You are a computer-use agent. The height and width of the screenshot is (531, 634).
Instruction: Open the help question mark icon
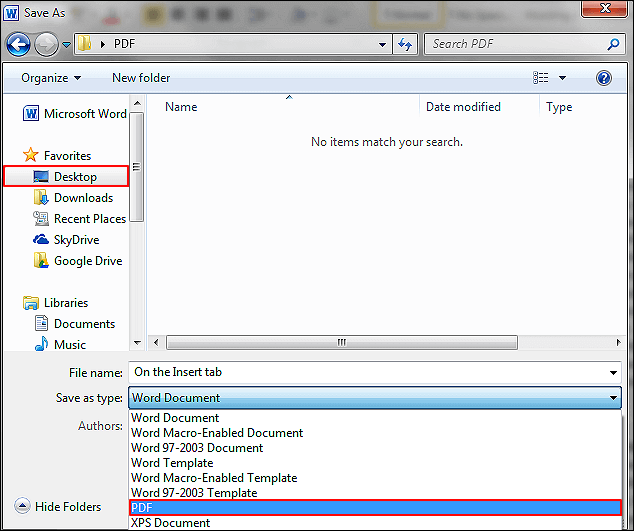tap(603, 77)
